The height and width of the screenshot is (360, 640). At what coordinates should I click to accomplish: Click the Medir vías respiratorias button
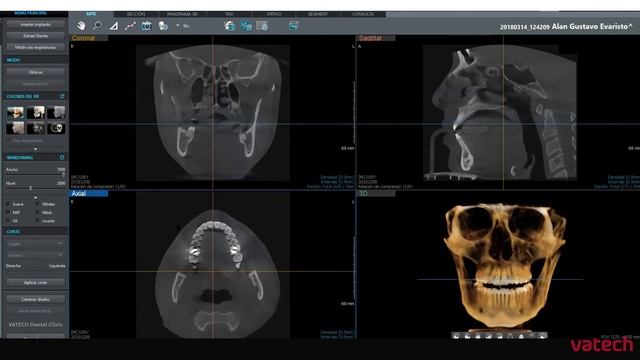pyautogui.click(x=36, y=47)
